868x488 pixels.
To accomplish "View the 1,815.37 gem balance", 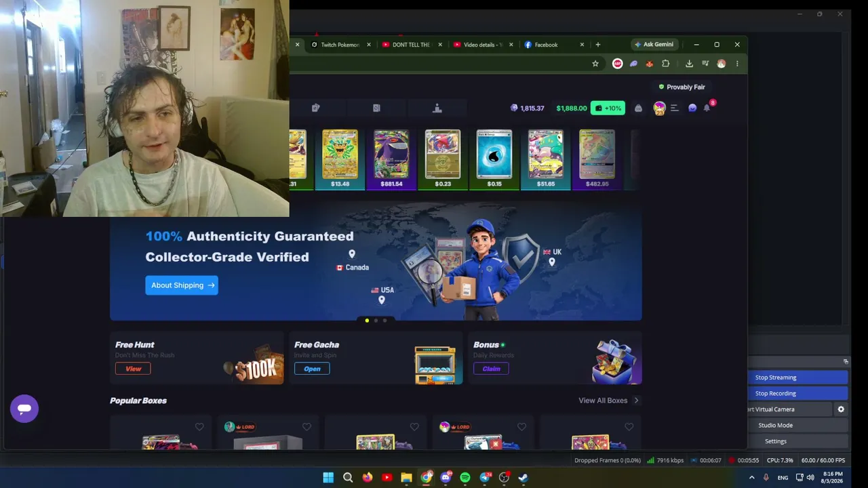I will (528, 108).
